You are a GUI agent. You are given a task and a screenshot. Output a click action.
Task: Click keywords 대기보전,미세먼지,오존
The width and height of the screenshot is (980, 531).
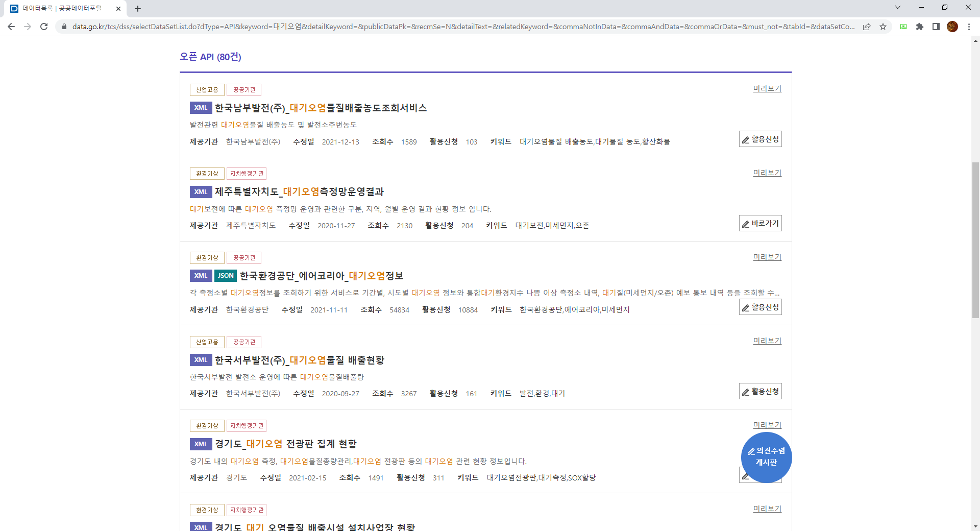click(552, 226)
